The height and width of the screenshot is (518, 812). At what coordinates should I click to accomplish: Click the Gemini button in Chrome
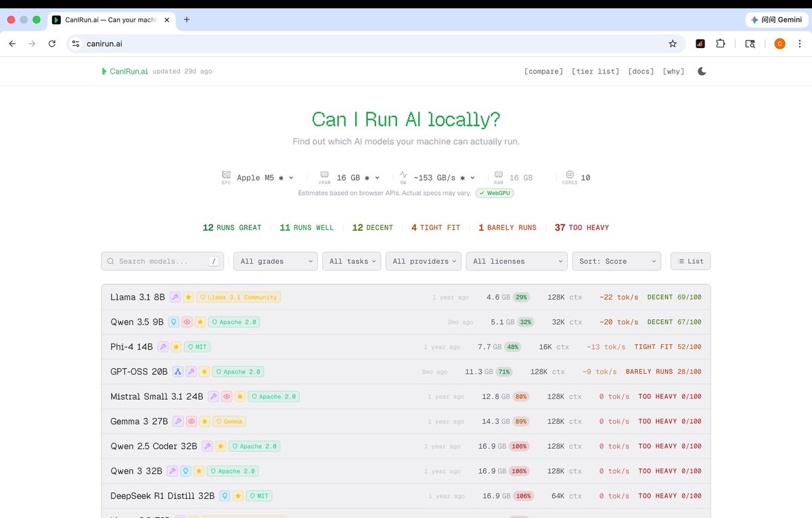(x=775, y=20)
